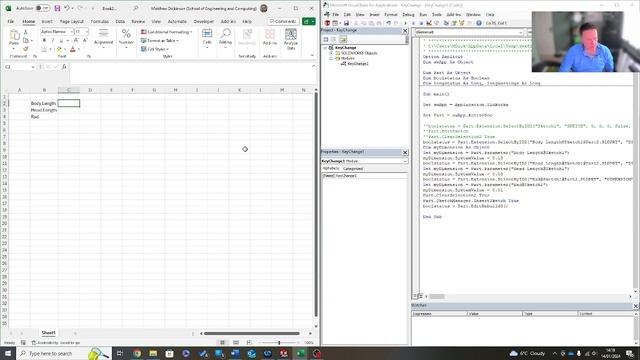Click the code window horizontal scrollbar
The width and height of the screenshot is (640, 360).
click(x=437, y=296)
